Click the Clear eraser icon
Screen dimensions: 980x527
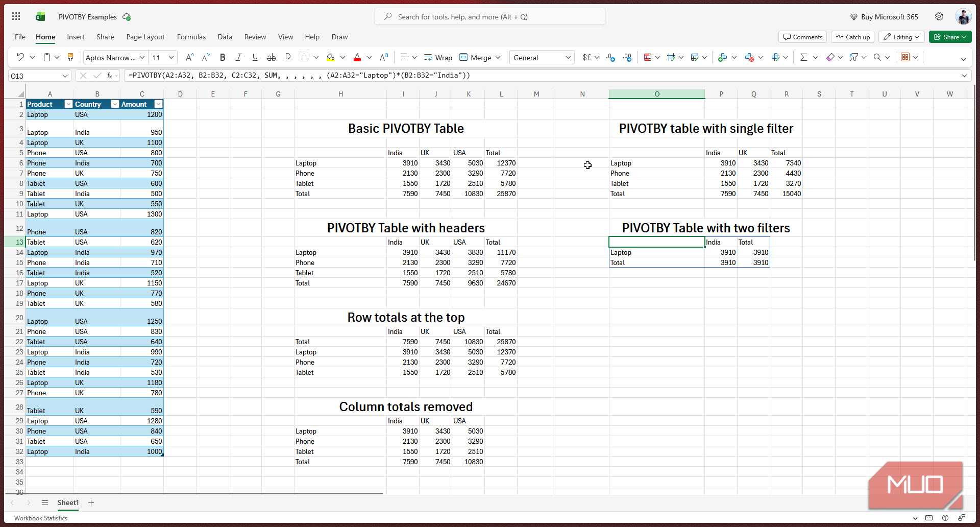click(830, 57)
